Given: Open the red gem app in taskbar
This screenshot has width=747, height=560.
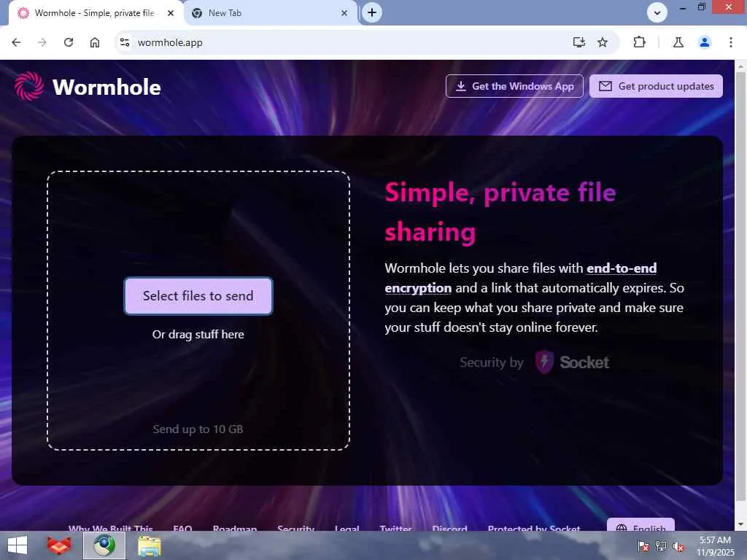Looking at the screenshot, I should 59,545.
